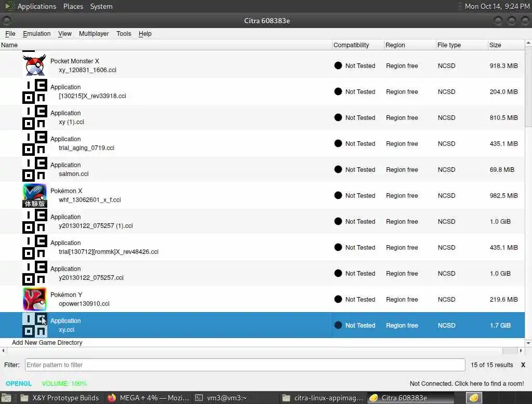532x404 pixels.
Task: Click Region free cell for Pokémon X
Action: pyautogui.click(x=402, y=195)
